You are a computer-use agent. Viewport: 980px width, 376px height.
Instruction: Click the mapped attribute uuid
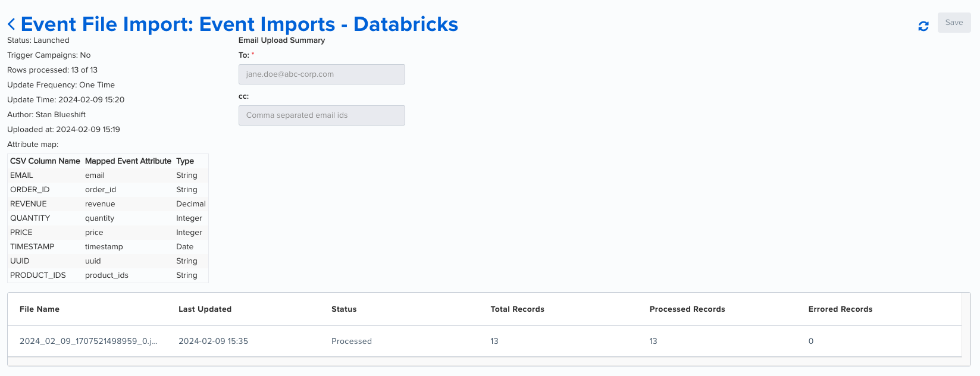93,261
